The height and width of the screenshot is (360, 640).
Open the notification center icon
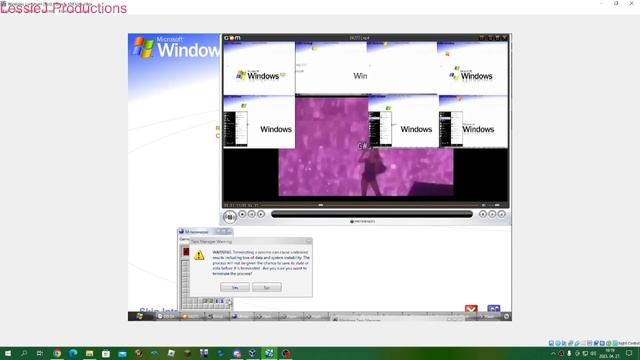629,353
